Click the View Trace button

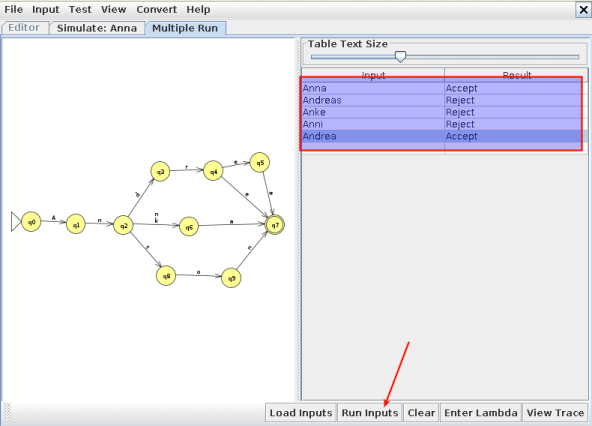click(555, 413)
